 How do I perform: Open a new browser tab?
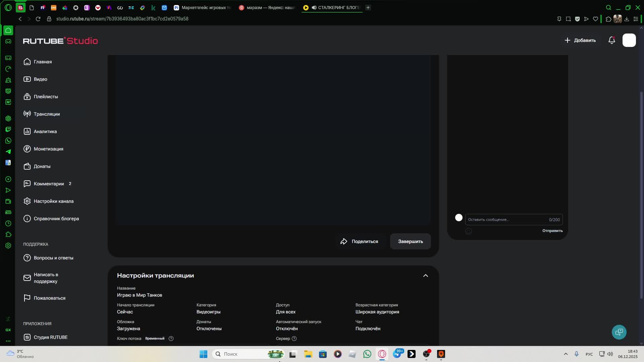coord(368,7)
